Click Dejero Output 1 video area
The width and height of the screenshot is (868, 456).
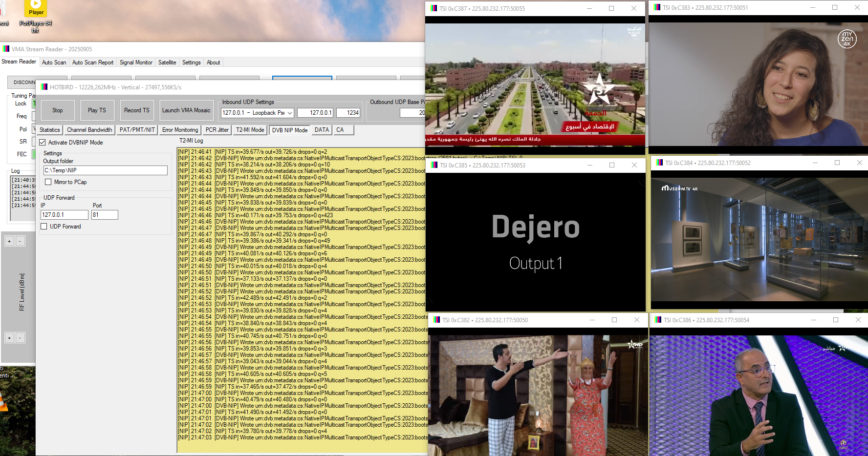pos(536,242)
